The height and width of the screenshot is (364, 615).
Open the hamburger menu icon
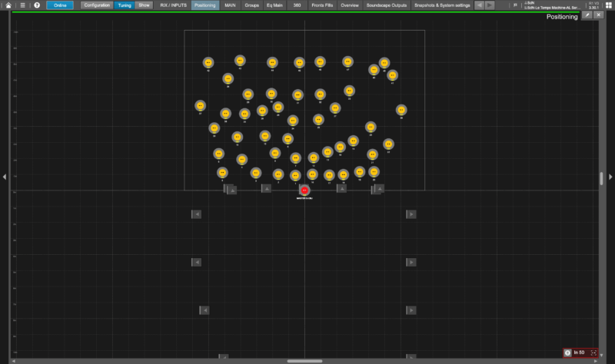pos(22,5)
